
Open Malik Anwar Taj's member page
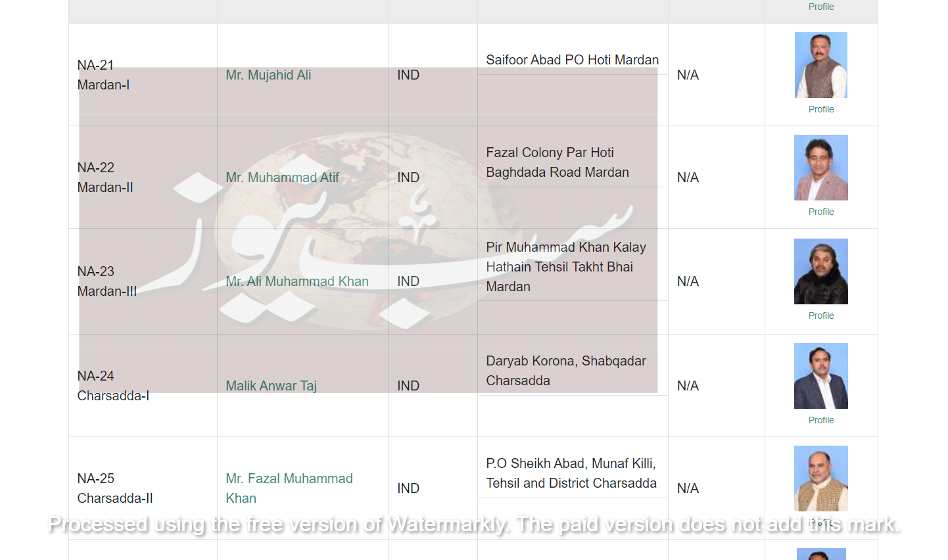(x=271, y=386)
